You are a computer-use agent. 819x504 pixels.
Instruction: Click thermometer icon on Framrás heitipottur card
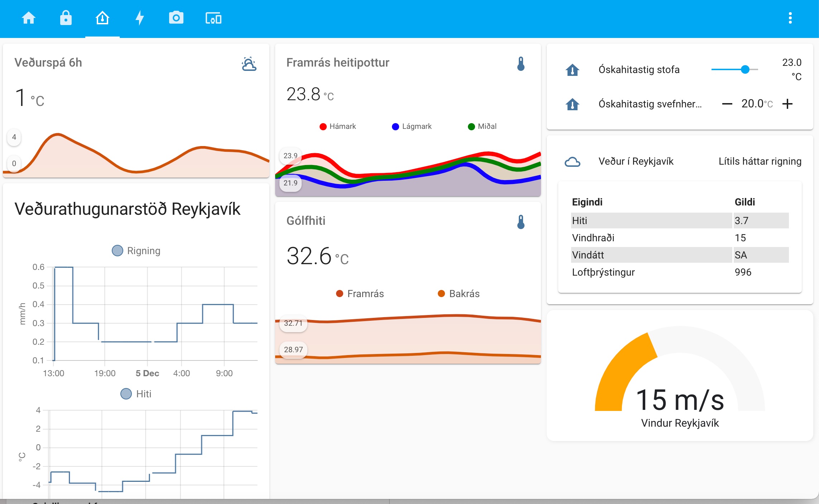[x=521, y=64]
